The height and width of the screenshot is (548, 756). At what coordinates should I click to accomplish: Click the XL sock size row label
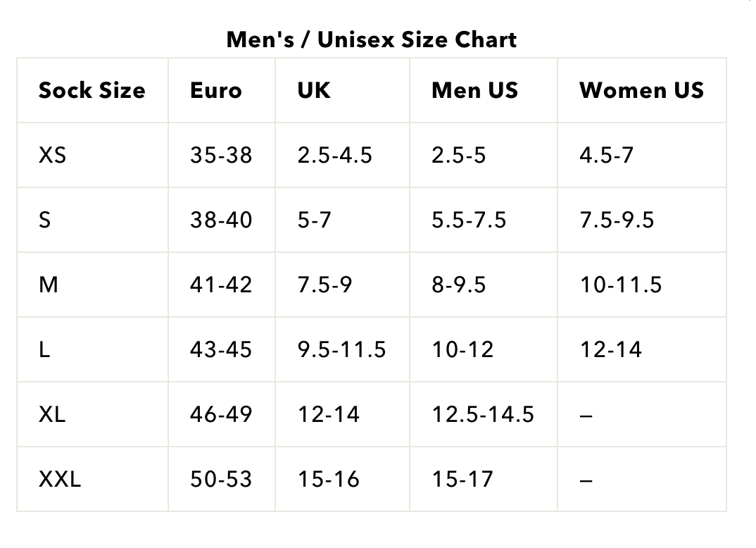[52, 415]
